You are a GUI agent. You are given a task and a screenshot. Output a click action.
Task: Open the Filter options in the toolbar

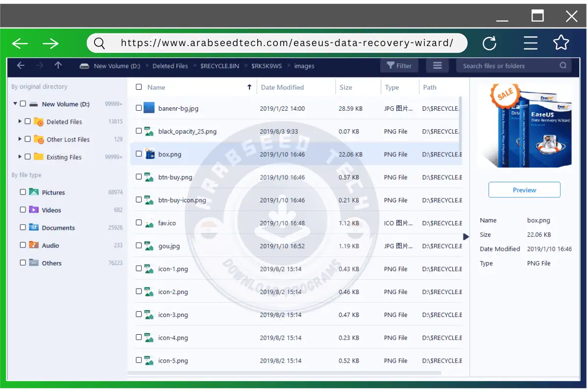tap(399, 65)
